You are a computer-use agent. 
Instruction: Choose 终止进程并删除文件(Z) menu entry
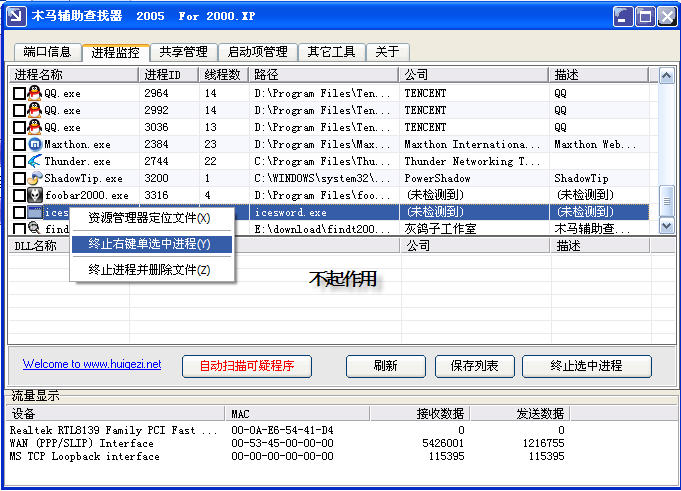149,270
